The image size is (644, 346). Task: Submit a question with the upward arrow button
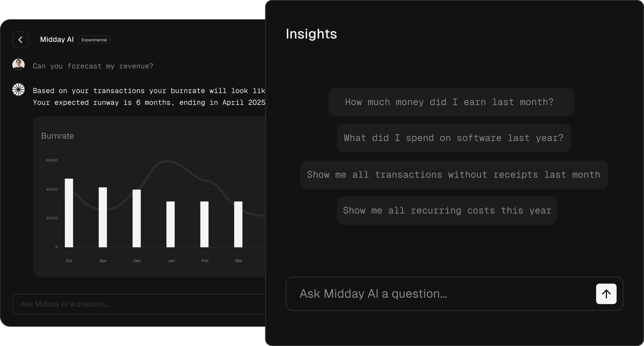606,294
